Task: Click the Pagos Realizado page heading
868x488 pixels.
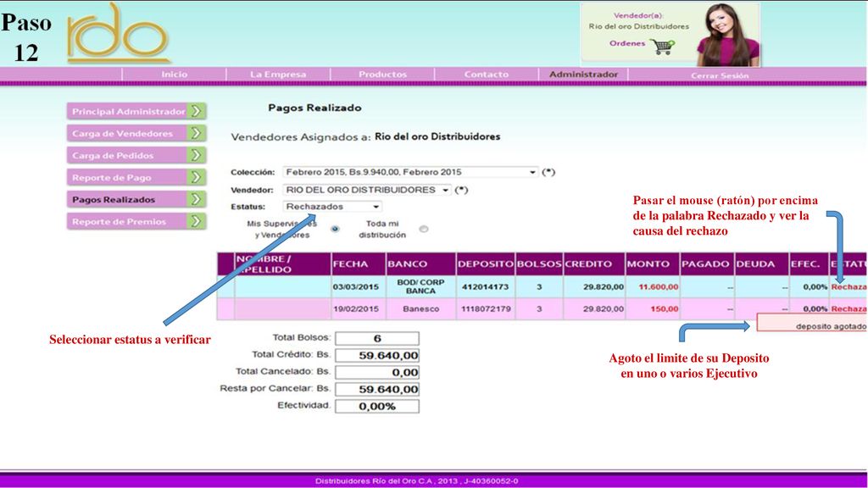Action: coord(314,108)
